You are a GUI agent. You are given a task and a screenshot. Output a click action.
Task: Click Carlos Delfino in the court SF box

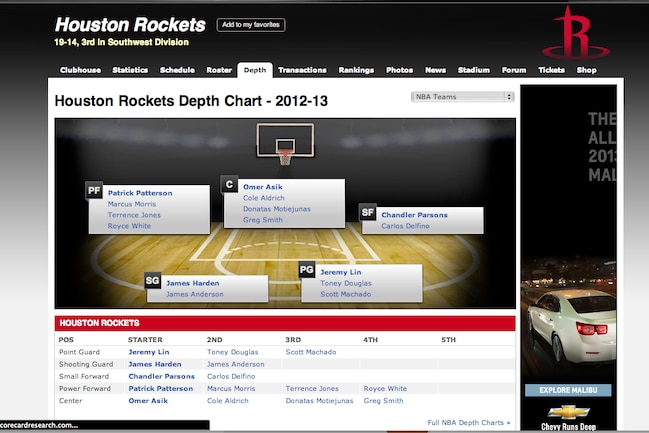point(405,226)
